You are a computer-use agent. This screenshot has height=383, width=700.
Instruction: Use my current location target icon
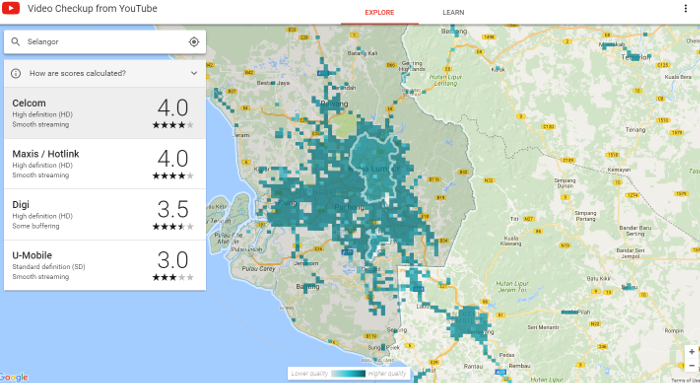click(x=194, y=42)
